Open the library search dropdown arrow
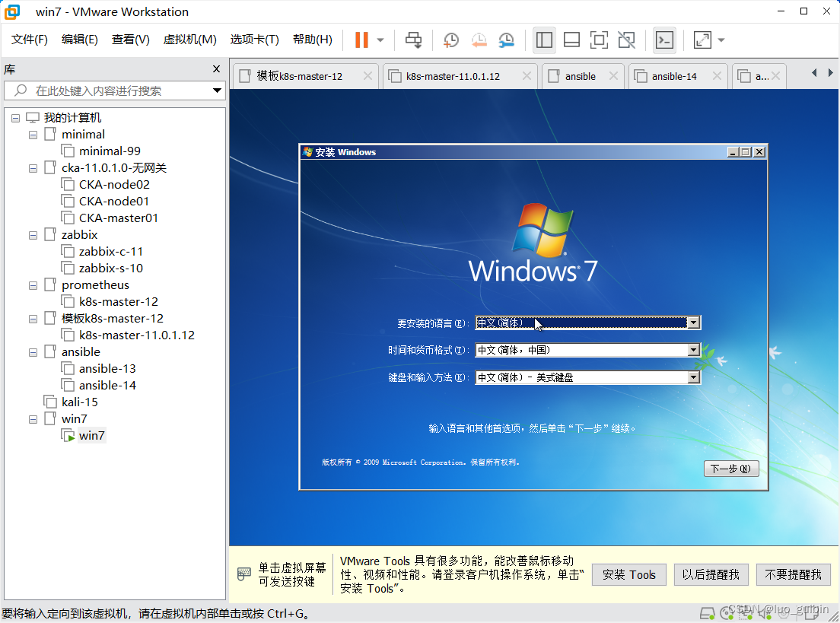 (217, 91)
